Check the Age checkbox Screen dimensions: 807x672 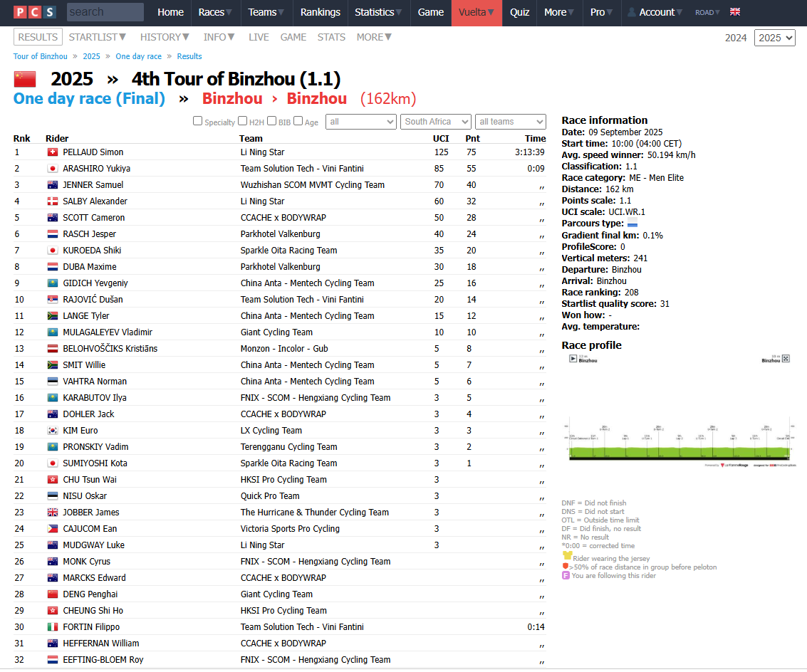coord(298,121)
